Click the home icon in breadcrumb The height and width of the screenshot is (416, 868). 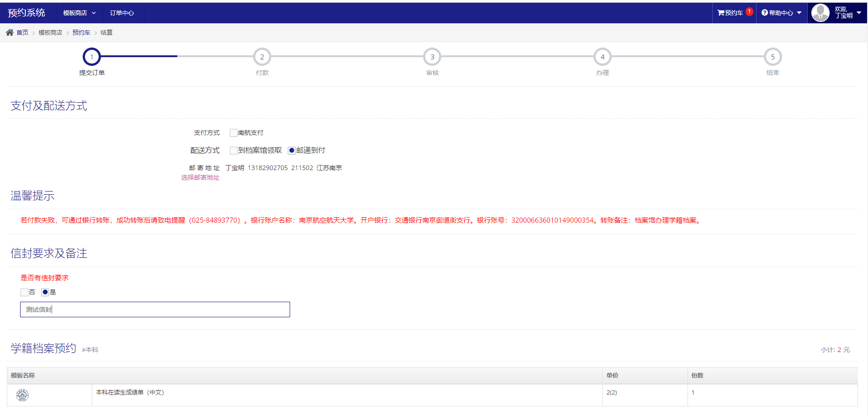pyautogui.click(x=10, y=32)
